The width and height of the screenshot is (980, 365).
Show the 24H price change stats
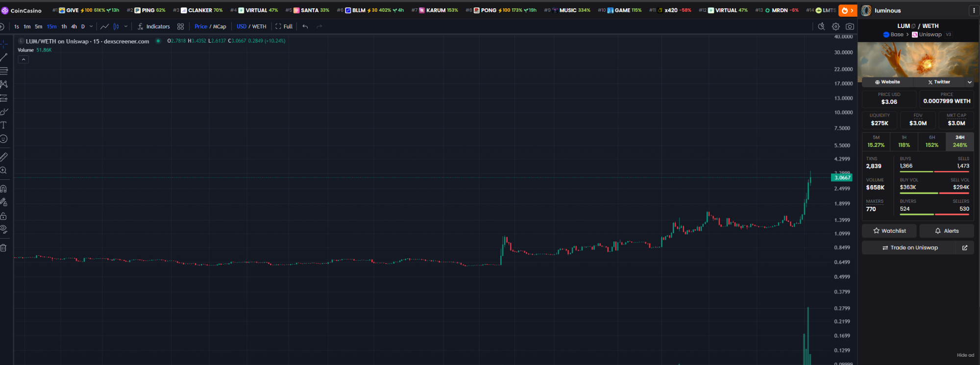[960, 142]
